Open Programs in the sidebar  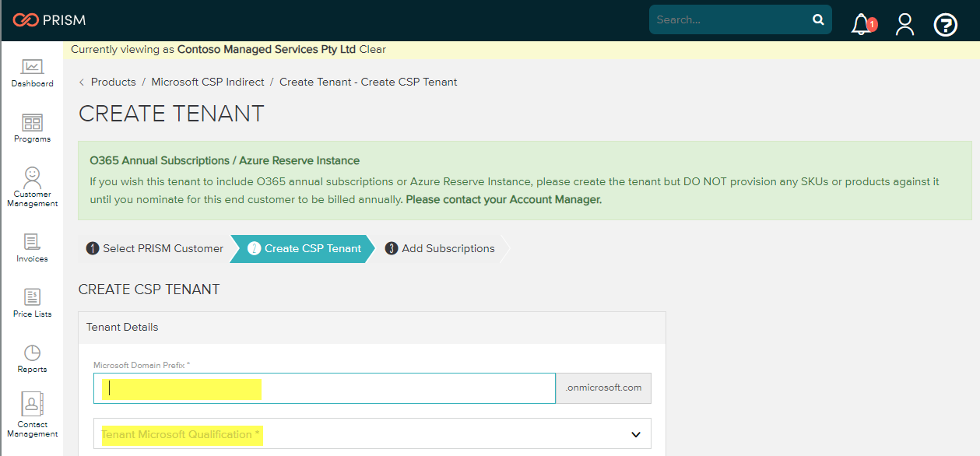(x=32, y=128)
